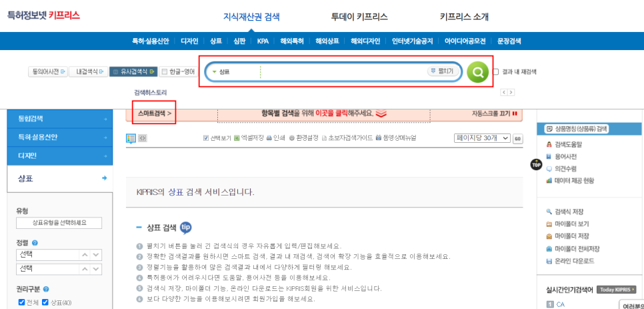Click up arrow of second 정렬 box

pyautogui.click(x=85, y=269)
